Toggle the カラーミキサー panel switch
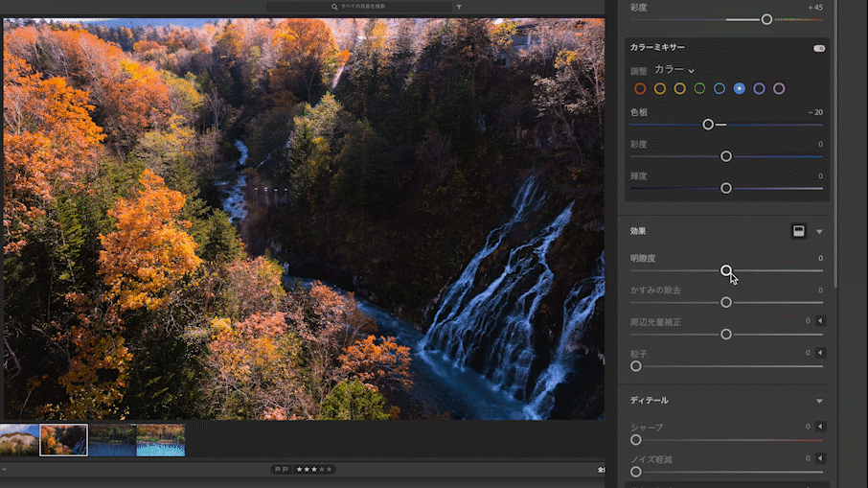 coord(819,48)
